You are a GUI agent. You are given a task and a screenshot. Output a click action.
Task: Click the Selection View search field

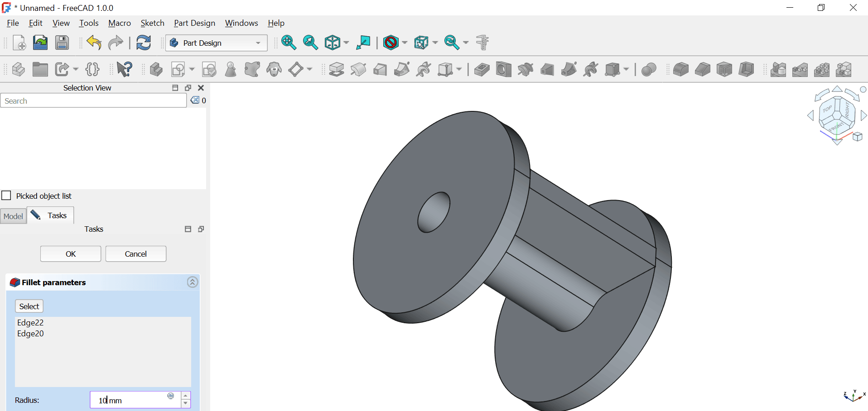pyautogui.click(x=94, y=101)
